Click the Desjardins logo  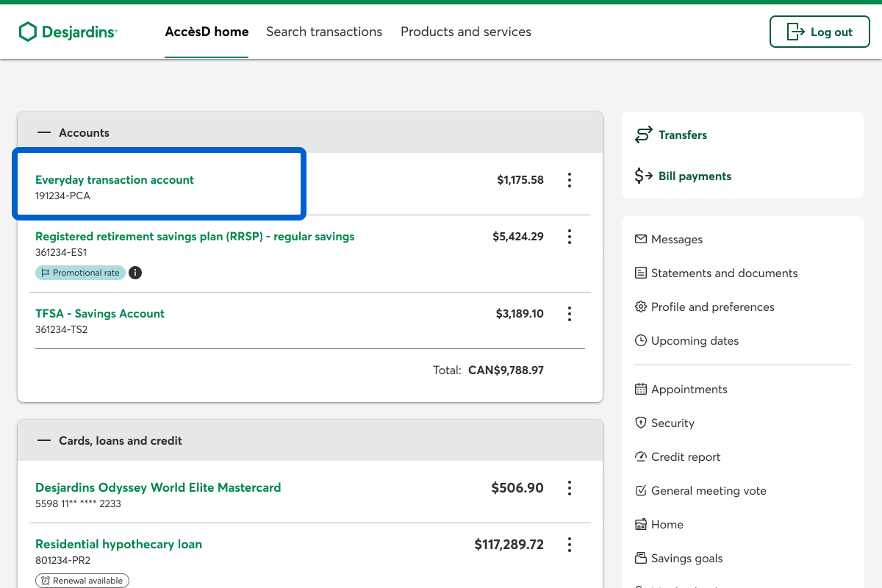pos(68,32)
